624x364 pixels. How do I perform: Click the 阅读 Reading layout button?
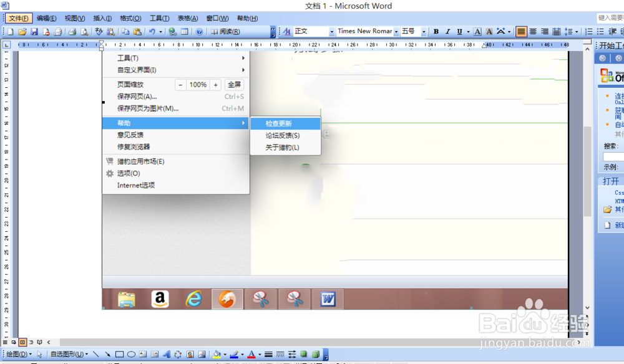[x=225, y=32]
